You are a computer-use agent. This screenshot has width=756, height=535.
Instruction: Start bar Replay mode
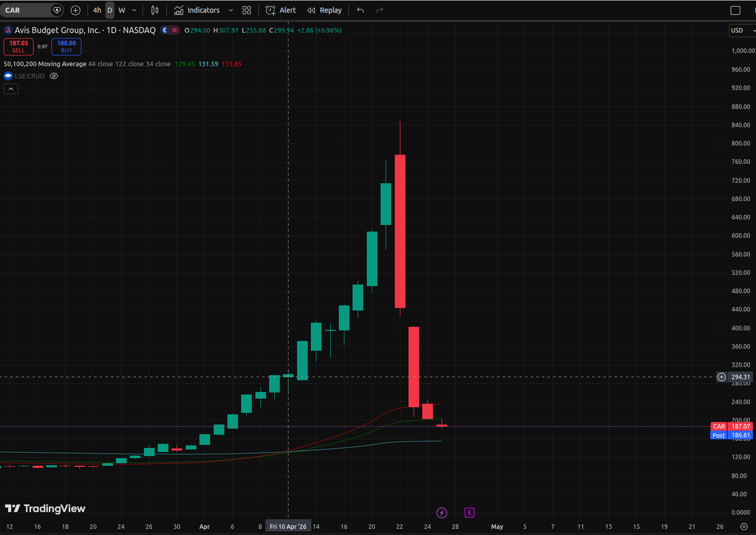(324, 10)
